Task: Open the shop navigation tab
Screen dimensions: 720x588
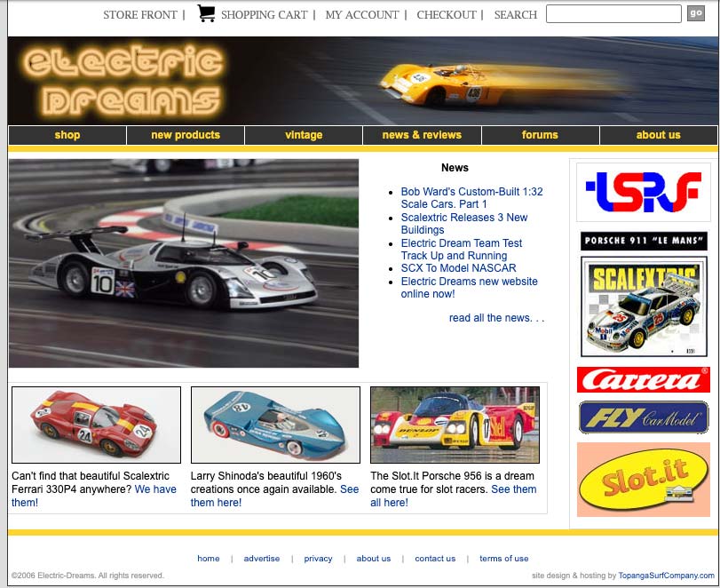Action: (x=67, y=135)
